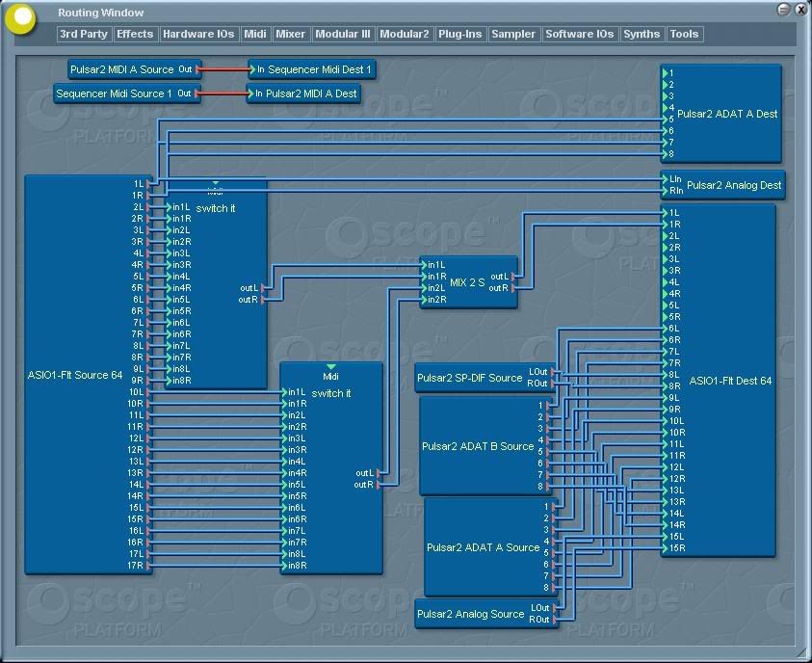This screenshot has height=663, width=812.
Task: Click in1L input port of MIX 2 S
Action: [x=424, y=265]
